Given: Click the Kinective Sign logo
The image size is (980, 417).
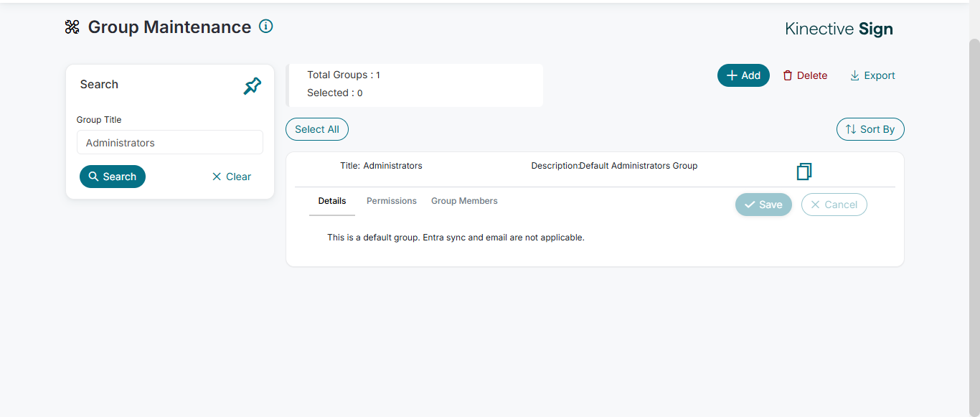Looking at the screenshot, I should pos(839,29).
